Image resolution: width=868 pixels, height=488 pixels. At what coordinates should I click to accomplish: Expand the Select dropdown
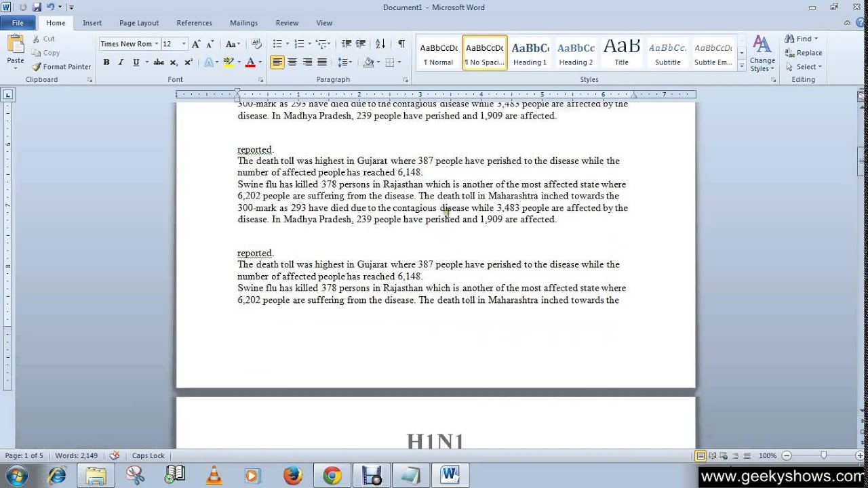pyautogui.click(x=806, y=66)
